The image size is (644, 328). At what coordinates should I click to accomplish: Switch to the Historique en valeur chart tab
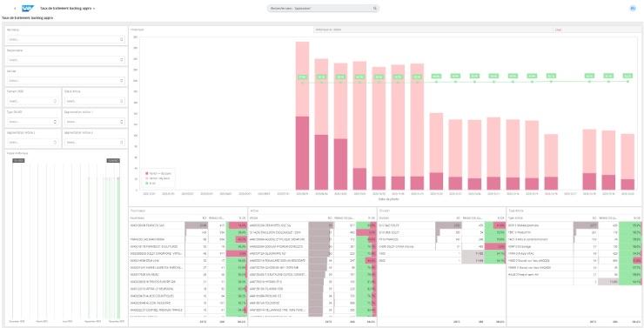pyautogui.click(x=433, y=30)
